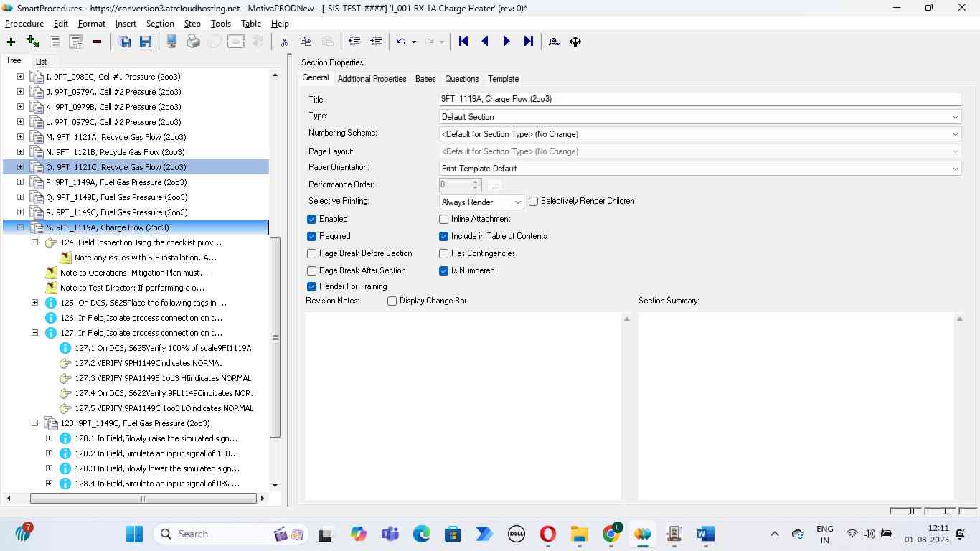Click the undo arrow icon

tap(401, 42)
